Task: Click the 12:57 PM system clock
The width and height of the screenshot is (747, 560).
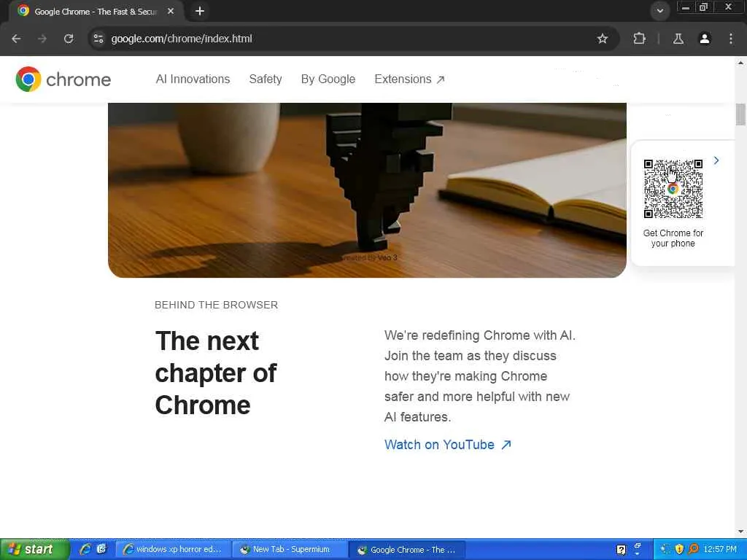Action: (720, 549)
